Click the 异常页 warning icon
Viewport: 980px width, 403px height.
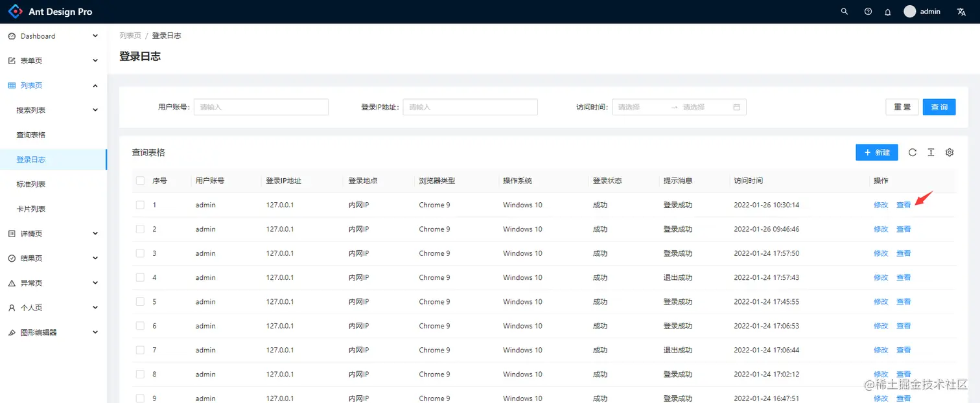[x=12, y=283]
